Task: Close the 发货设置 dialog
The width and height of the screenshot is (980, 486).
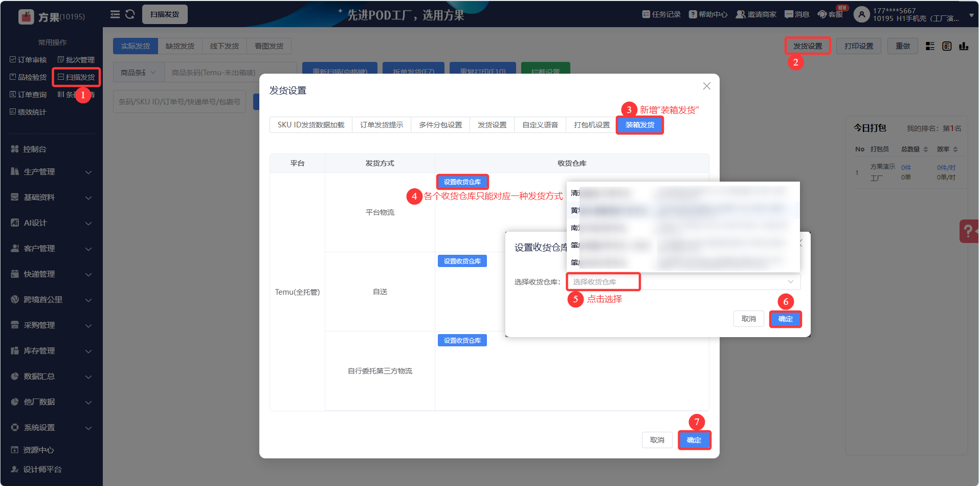Action: tap(707, 86)
